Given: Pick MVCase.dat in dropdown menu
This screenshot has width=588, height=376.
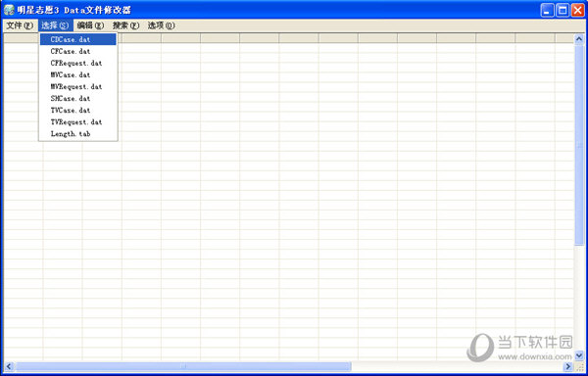Looking at the screenshot, I should click(x=78, y=74).
